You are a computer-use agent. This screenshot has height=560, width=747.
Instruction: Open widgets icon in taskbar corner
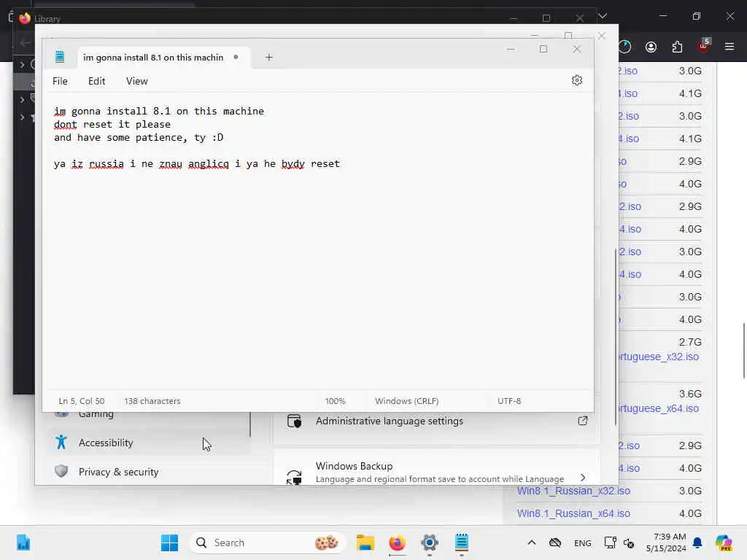[23, 542]
